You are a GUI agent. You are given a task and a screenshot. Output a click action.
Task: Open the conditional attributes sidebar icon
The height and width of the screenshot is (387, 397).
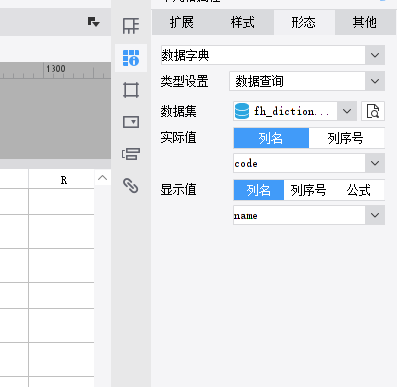tap(131, 154)
